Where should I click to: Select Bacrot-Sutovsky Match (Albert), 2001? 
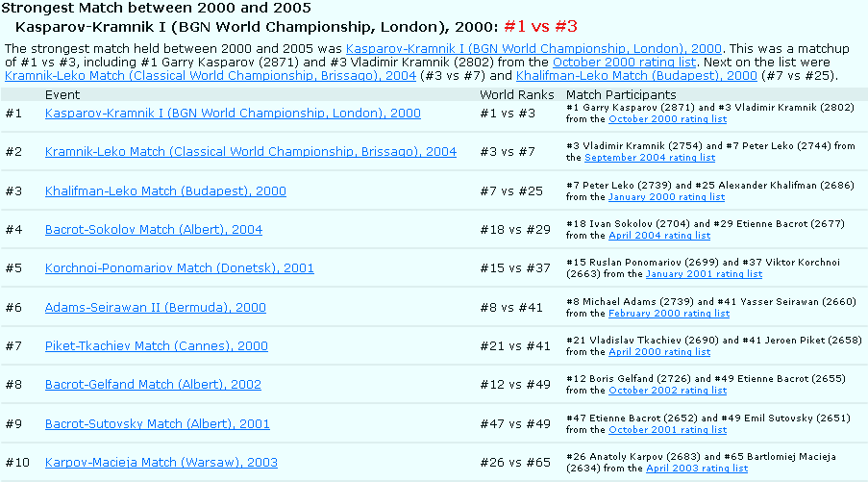(158, 423)
